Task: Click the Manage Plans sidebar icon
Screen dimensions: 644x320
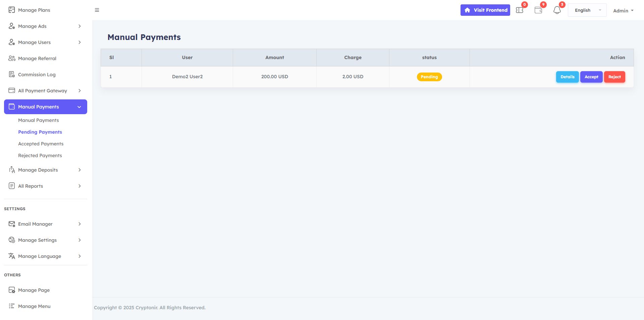Action: tap(12, 10)
